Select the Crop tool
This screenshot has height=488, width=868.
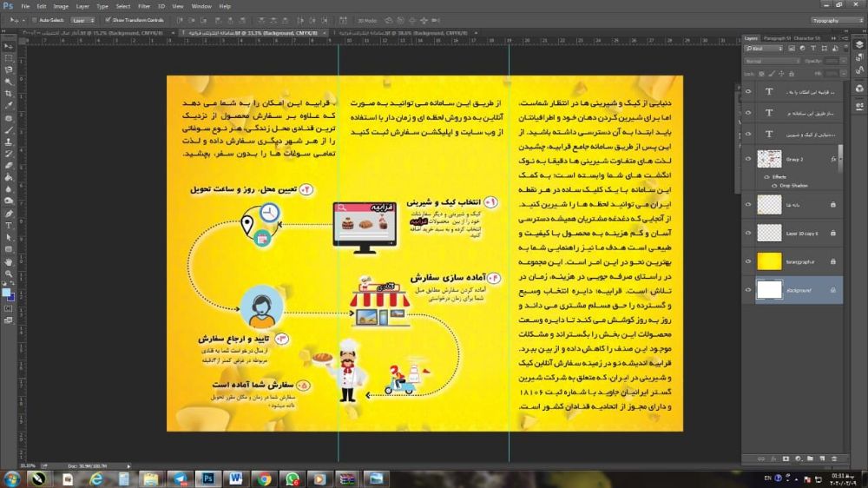tap(9, 93)
